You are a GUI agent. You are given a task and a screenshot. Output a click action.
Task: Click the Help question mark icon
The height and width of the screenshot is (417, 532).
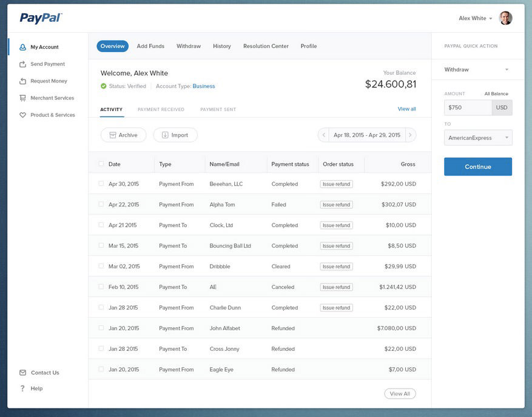tap(22, 388)
